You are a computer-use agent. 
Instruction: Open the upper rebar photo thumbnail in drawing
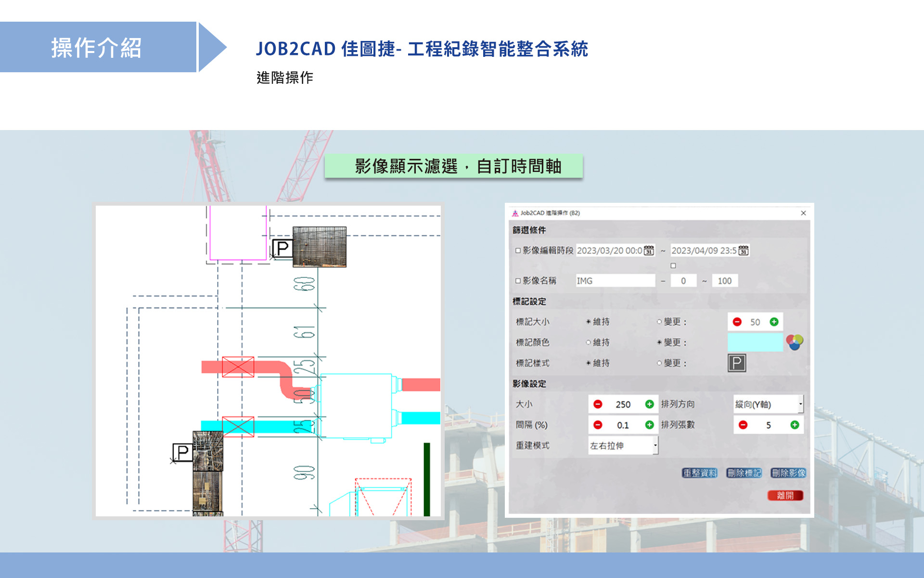320,247
